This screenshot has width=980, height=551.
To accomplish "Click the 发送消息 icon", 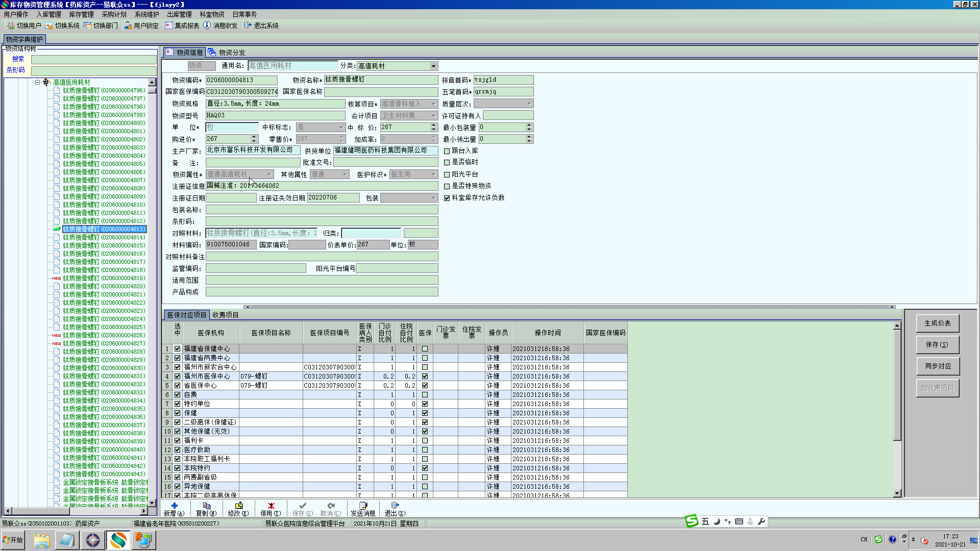I will point(363,506).
